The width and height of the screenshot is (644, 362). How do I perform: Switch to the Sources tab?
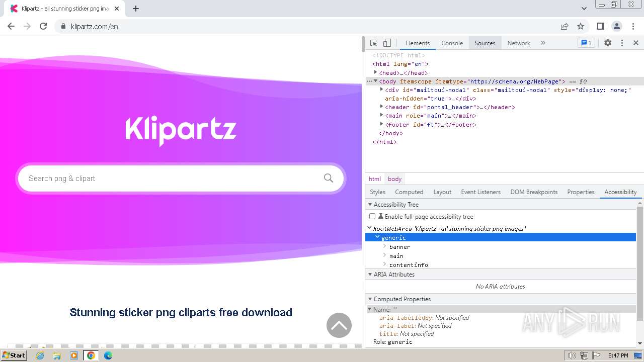(x=485, y=43)
